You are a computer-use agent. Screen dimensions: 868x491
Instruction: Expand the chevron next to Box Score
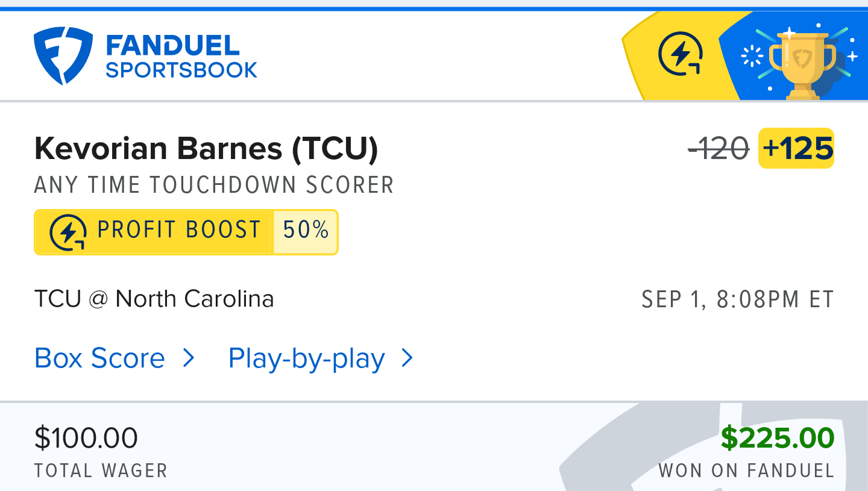coord(189,358)
